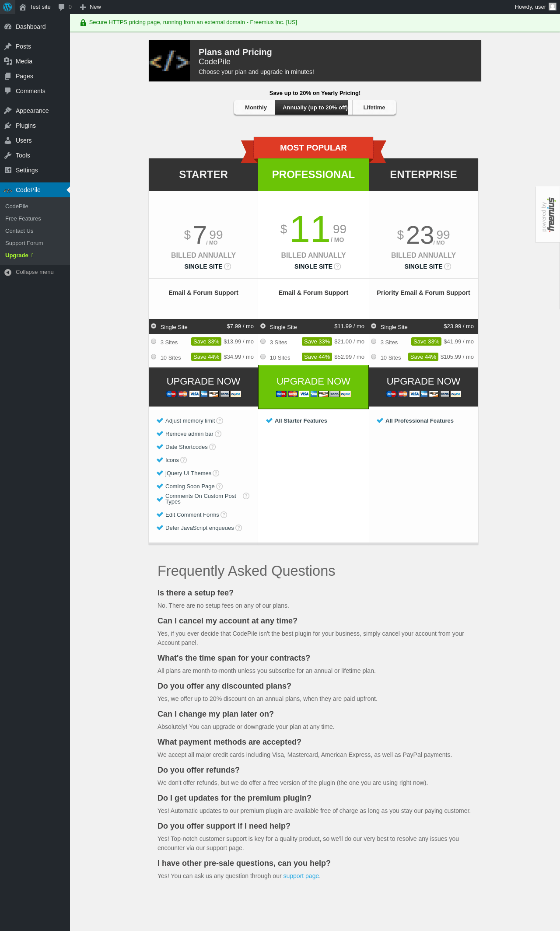The height and width of the screenshot is (931, 560).
Task: Select Professional 3 Sites at $21.00 radio
Action: 263,341
